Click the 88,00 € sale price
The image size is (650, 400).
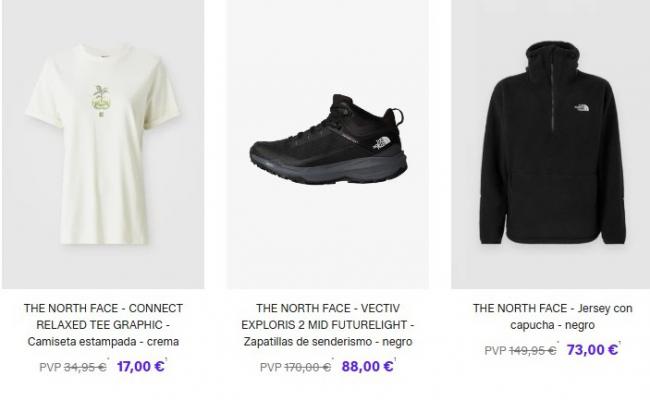[x=367, y=367]
